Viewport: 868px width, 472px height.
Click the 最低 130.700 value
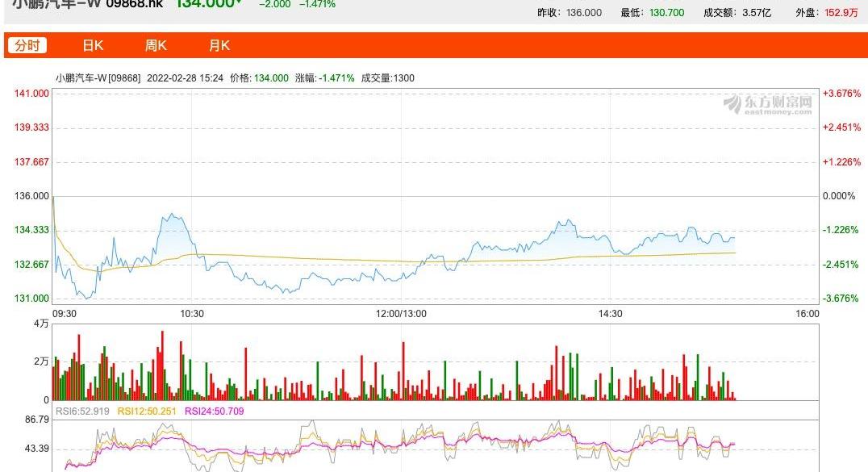[x=666, y=13]
